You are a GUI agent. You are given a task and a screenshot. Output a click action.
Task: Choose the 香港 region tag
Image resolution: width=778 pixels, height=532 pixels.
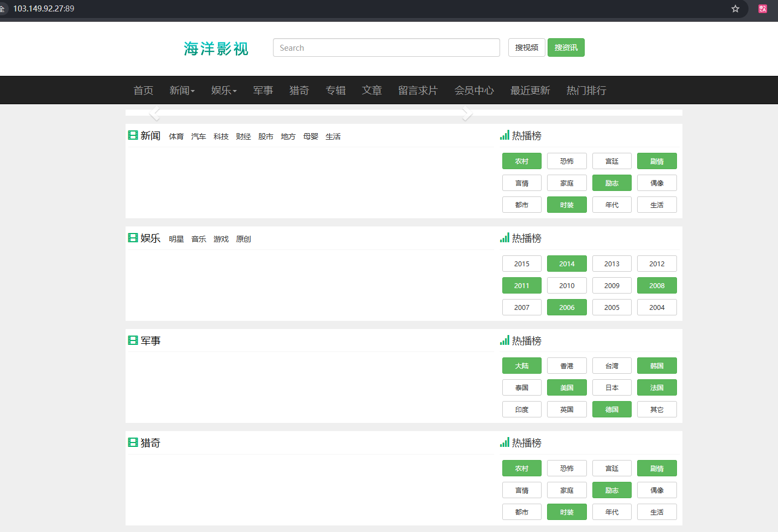tap(567, 366)
